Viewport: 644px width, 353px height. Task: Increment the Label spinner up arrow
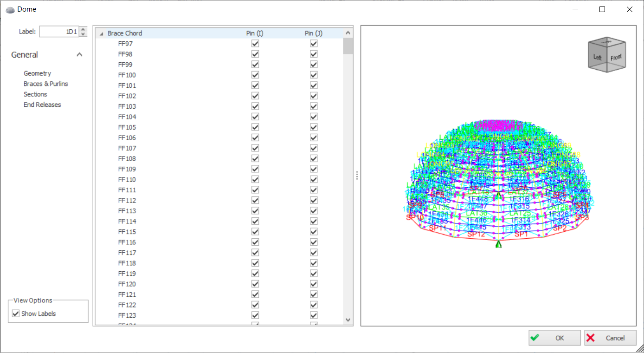[x=83, y=29]
